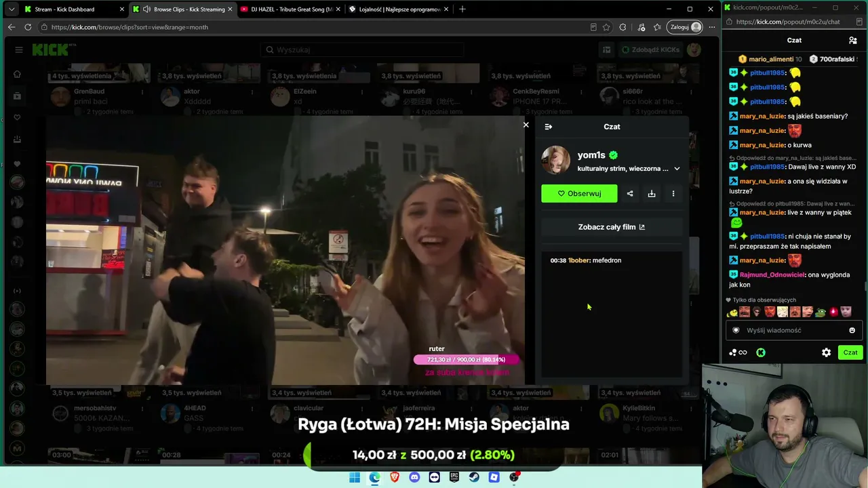Open the clip's more options menu
Image resolution: width=868 pixels, height=488 pixels.
[673, 193]
